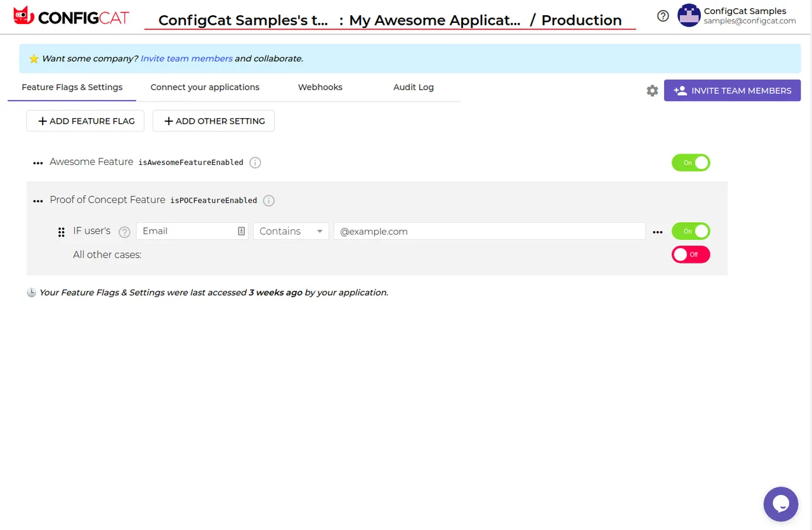Click the Email attribute input field

[x=192, y=231]
